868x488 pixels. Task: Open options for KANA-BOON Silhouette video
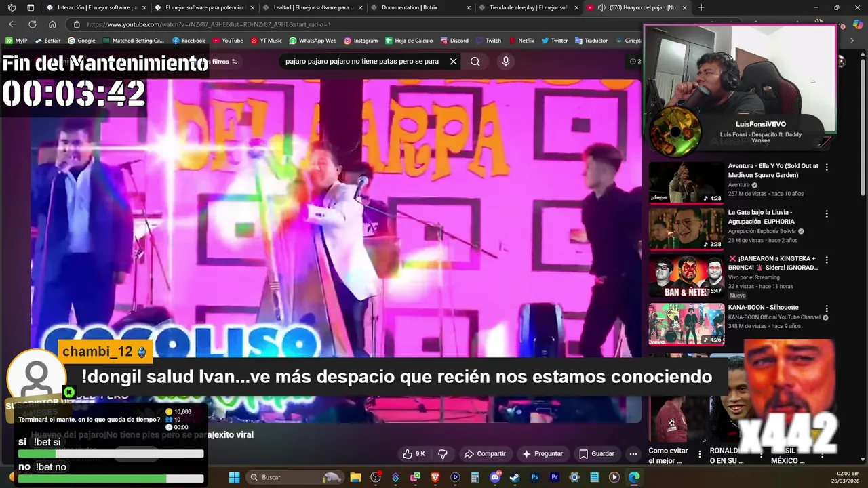coord(826,308)
